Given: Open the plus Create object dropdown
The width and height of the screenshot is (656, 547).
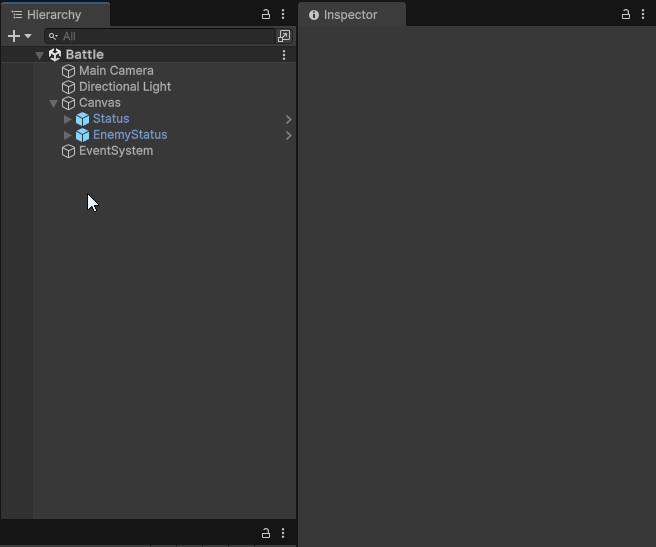Looking at the screenshot, I should (x=19, y=36).
